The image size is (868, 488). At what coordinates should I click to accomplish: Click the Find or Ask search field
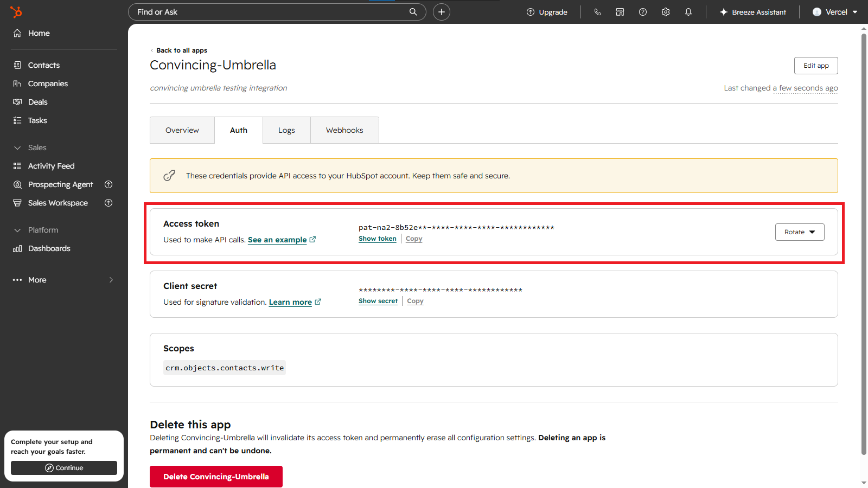click(x=277, y=12)
